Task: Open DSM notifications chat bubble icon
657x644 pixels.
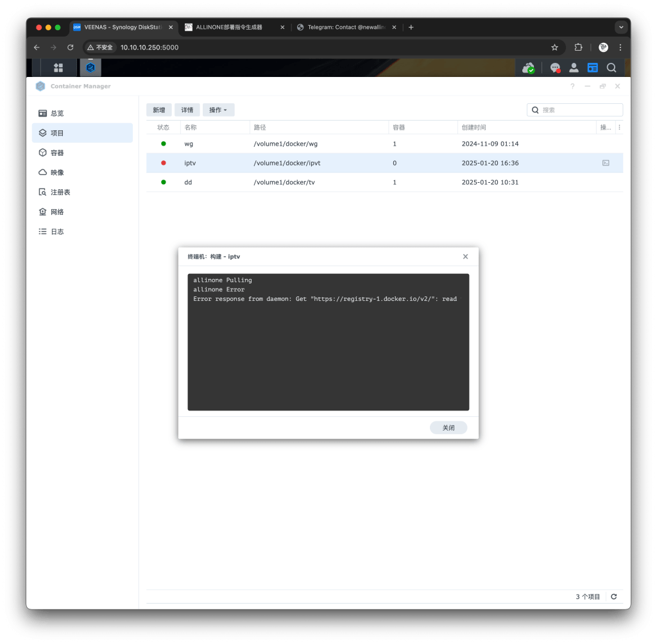Action: coord(555,67)
